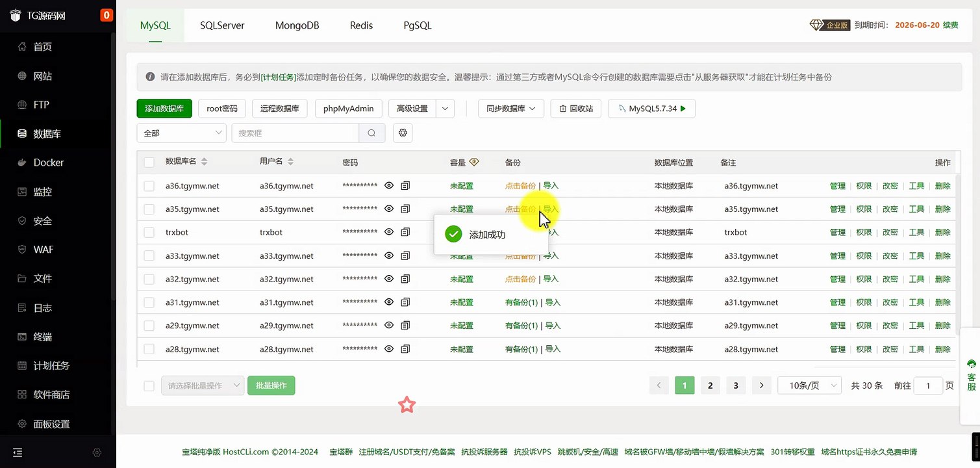Click in the 搜索框 search field

point(295,133)
